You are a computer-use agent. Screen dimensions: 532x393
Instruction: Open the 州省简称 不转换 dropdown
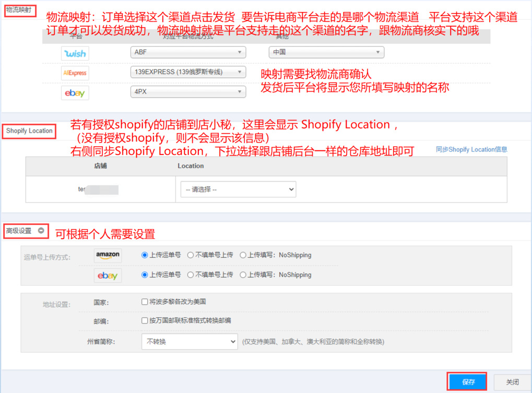point(190,341)
